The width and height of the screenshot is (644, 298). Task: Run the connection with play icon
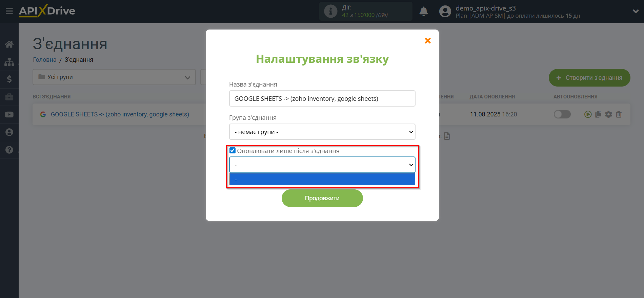[588, 114]
